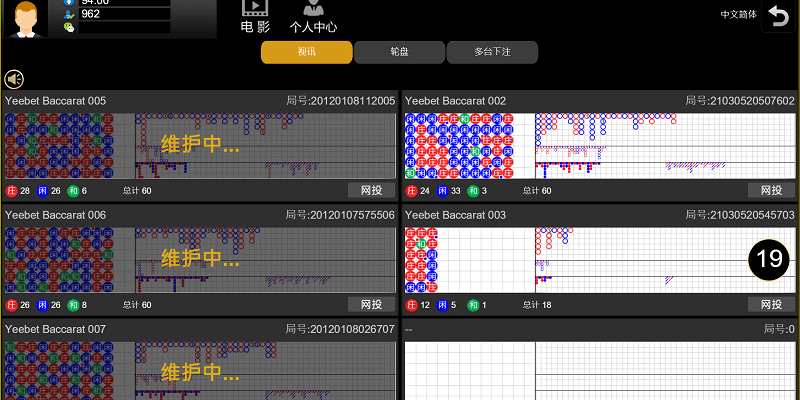This screenshot has height=400, width=800.
Task: Click the green 和 icon in Baccarat 006 stats
Action: 73,306
